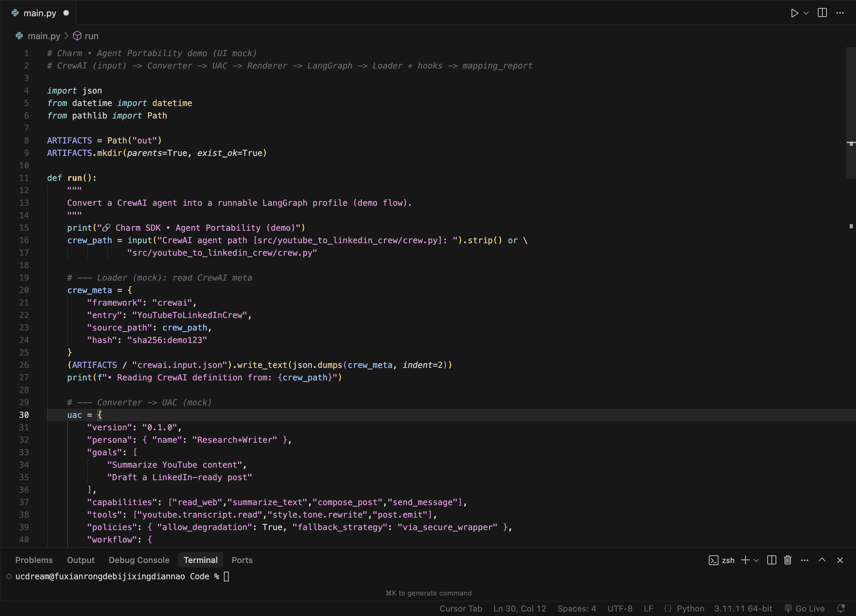Screen dimensions: 856x616
Task: Click the zsh terminal shell icon
Action: click(x=713, y=560)
